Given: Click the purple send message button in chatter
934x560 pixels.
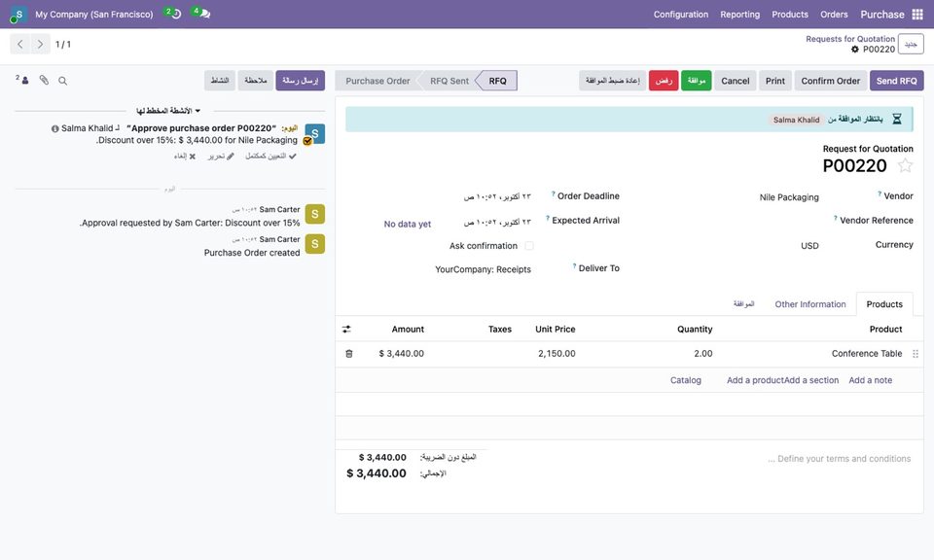Looking at the screenshot, I should pos(301,81).
